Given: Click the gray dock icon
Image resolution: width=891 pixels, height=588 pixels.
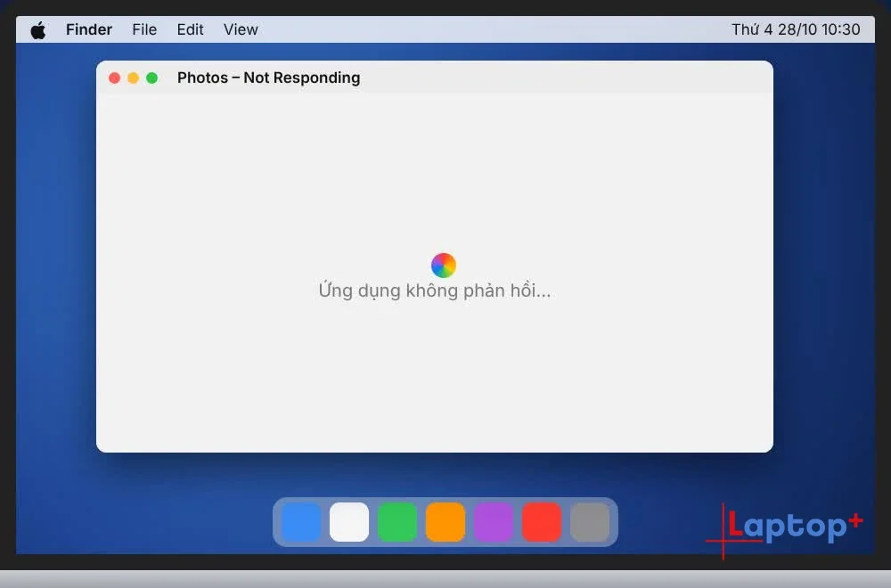Looking at the screenshot, I should point(590,521).
